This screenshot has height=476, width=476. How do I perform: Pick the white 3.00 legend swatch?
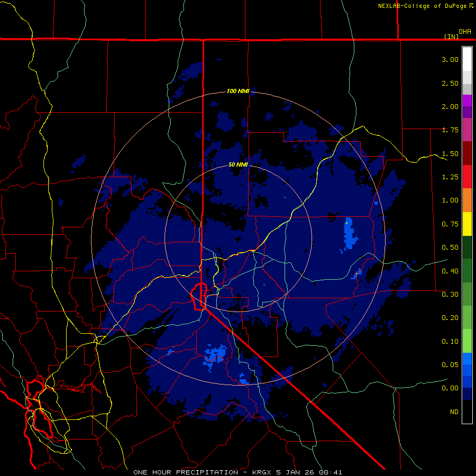click(467, 59)
